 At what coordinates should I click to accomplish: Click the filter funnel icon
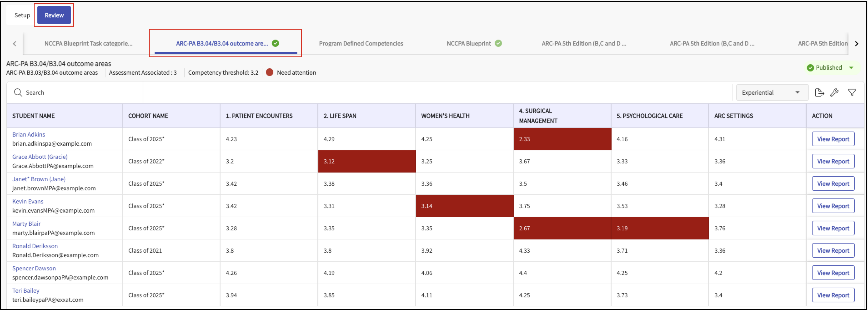[x=852, y=92]
